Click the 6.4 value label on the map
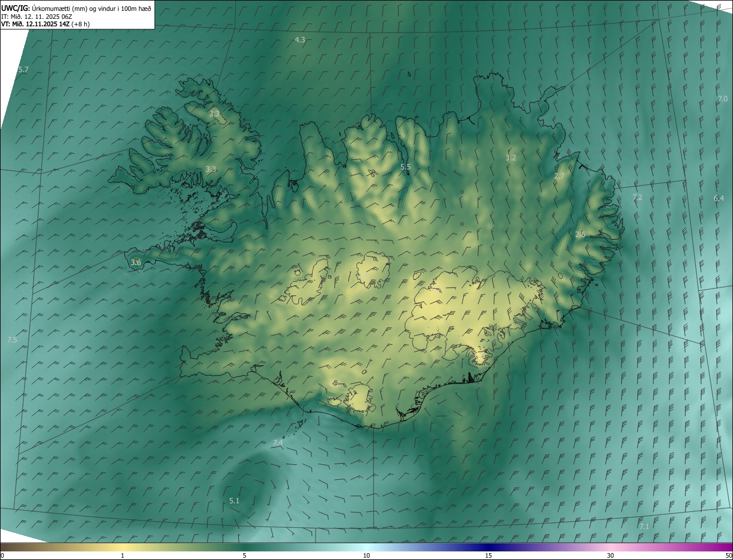The height and width of the screenshot is (560, 733). pyautogui.click(x=719, y=198)
